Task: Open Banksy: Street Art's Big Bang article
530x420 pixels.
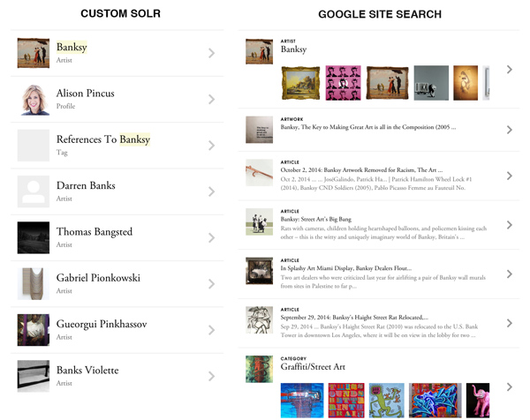Action: point(379,225)
